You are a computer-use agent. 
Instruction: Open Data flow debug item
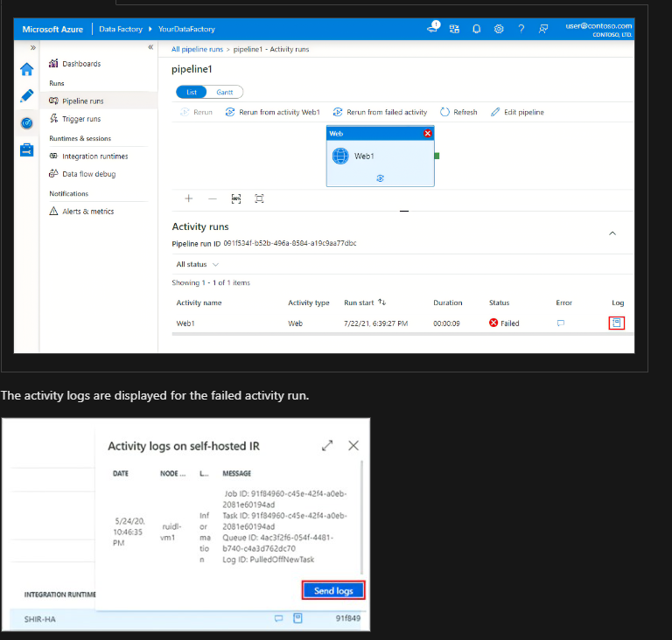(x=82, y=174)
